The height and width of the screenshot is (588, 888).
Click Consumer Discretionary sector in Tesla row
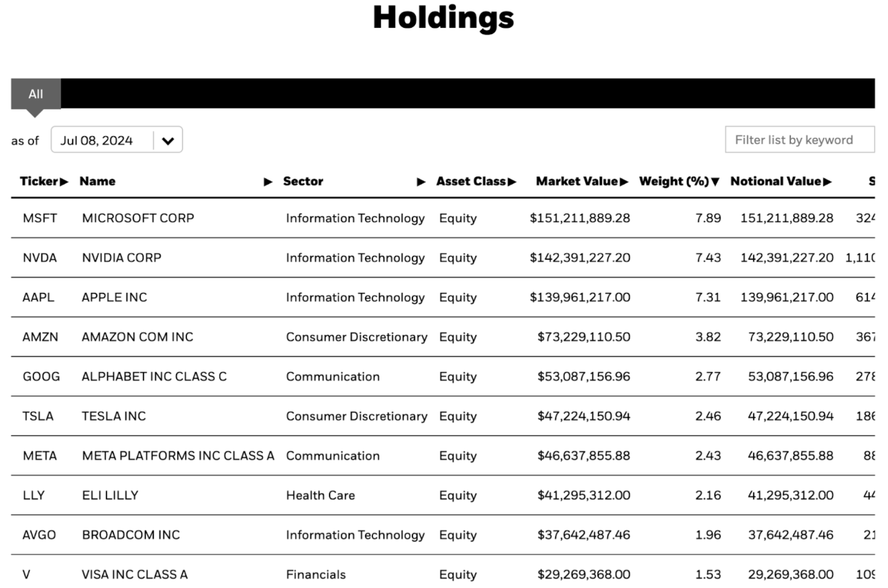tap(357, 416)
